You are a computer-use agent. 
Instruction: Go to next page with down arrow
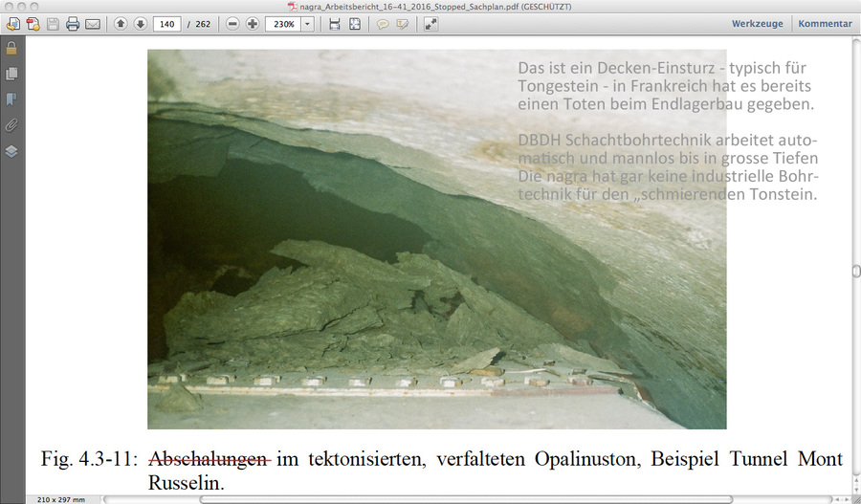[x=140, y=24]
